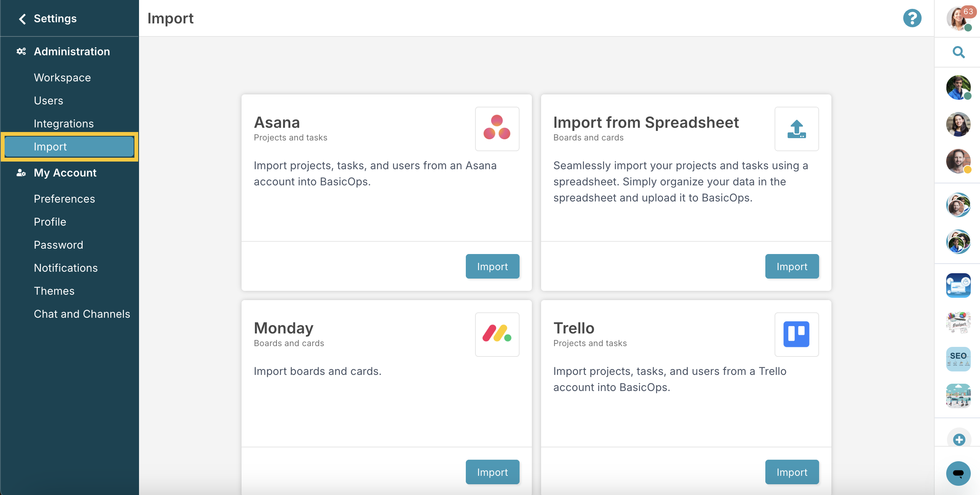
Task: Click Import button on Spreadsheet card
Action: pyautogui.click(x=792, y=266)
